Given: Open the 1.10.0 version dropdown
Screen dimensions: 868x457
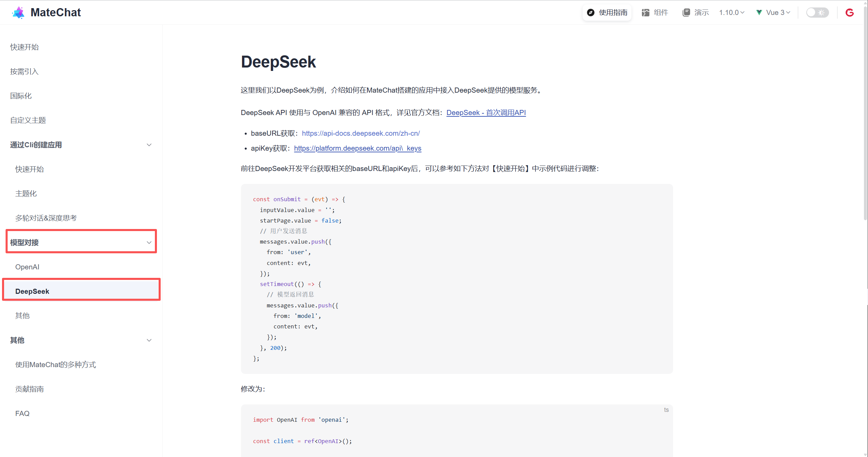Looking at the screenshot, I should (732, 13).
